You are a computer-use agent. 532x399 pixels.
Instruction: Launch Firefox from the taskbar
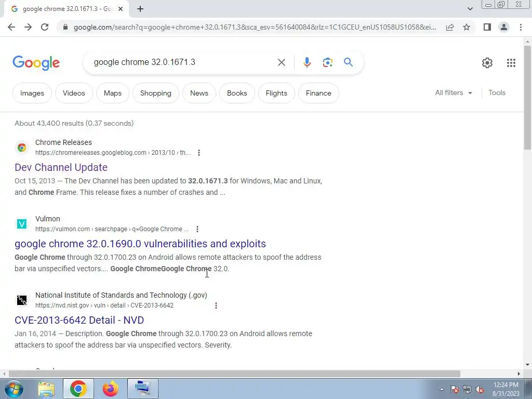pyautogui.click(x=111, y=389)
